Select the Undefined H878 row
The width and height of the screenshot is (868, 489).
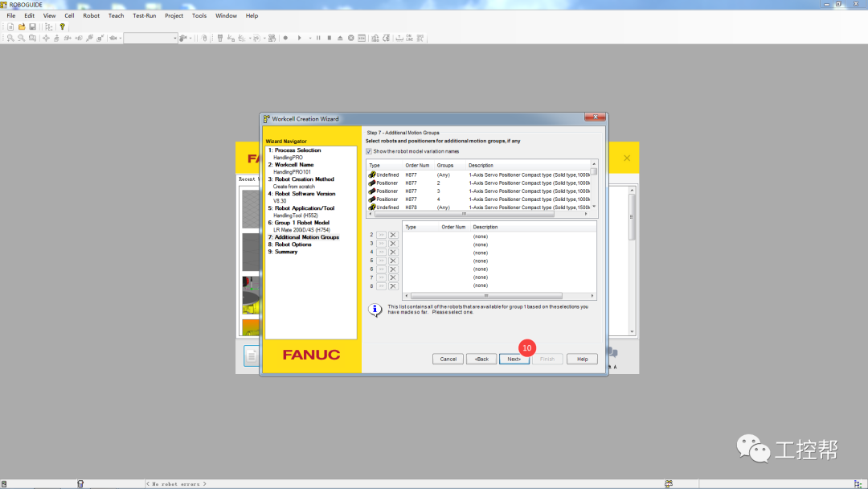pyautogui.click(x=479, y=208)
